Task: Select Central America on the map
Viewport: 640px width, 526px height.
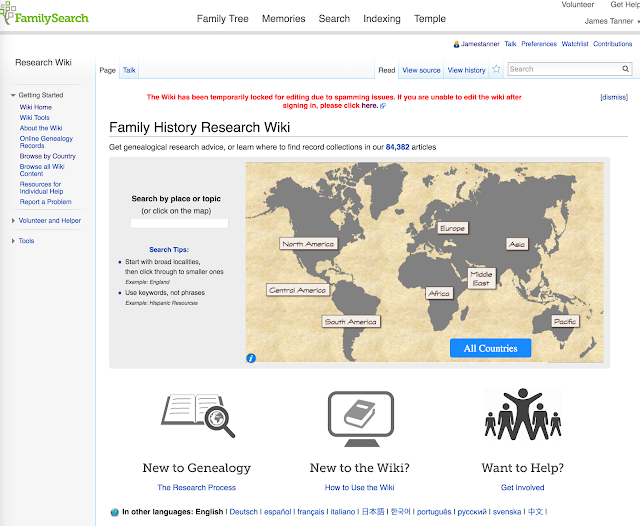Action: click(x=297, y=290)
